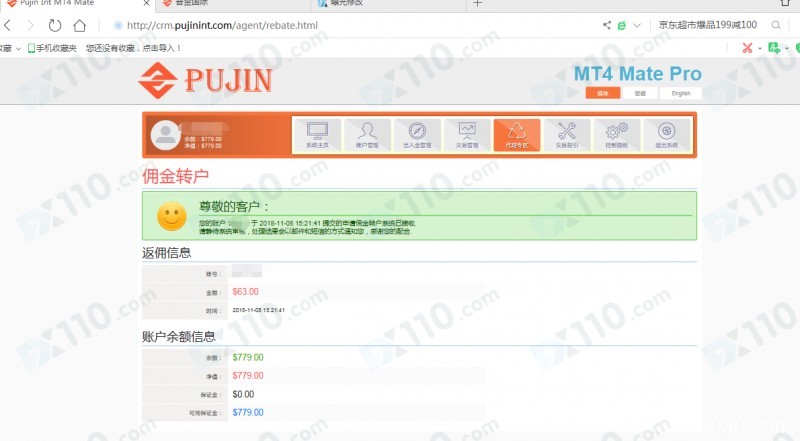Reload the page with refresh icon

[55, 25]
